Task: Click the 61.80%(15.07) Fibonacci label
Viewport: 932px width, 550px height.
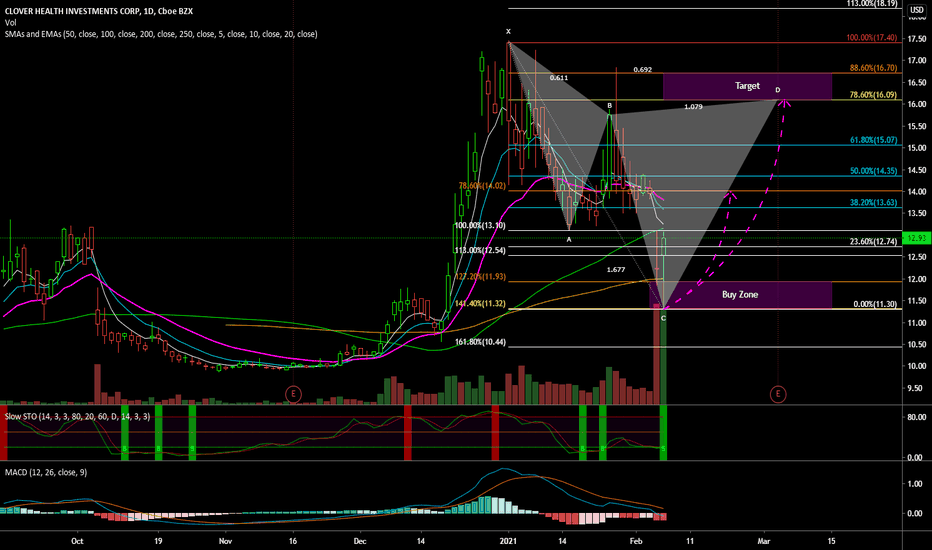Action: coord(873,140)
